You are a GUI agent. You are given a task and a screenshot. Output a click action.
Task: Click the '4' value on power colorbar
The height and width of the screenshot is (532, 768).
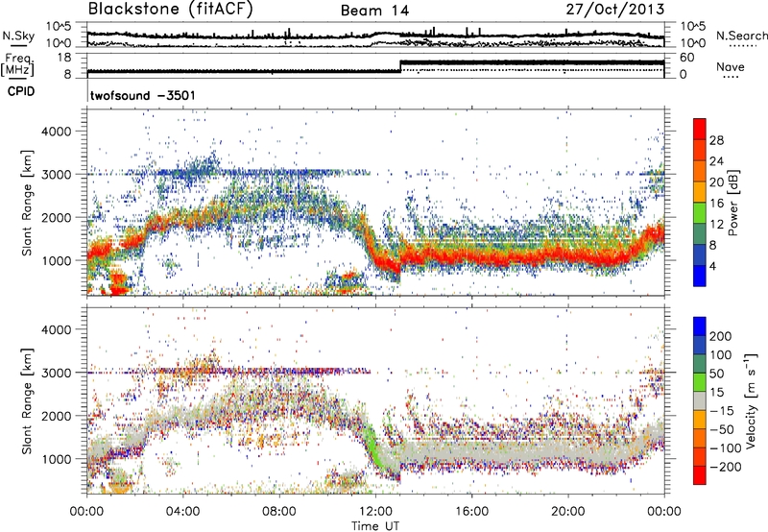point(713,266)
